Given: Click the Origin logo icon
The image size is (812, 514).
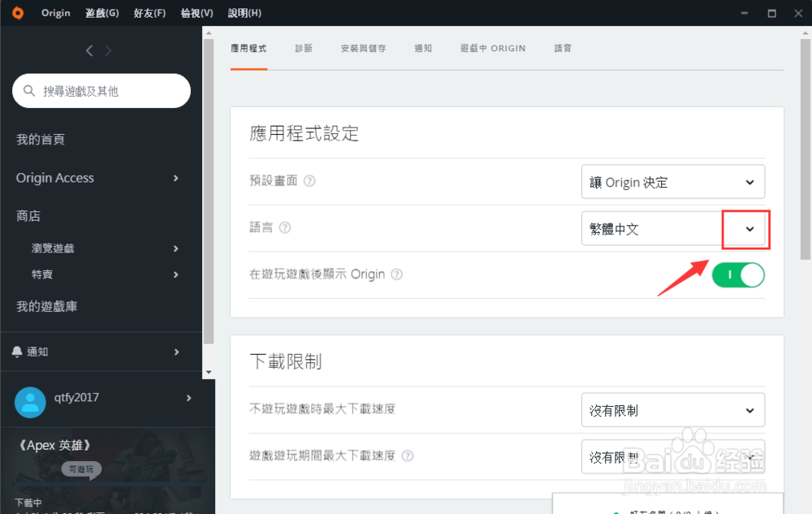Looking at the screenshot, I should point(18,13).
